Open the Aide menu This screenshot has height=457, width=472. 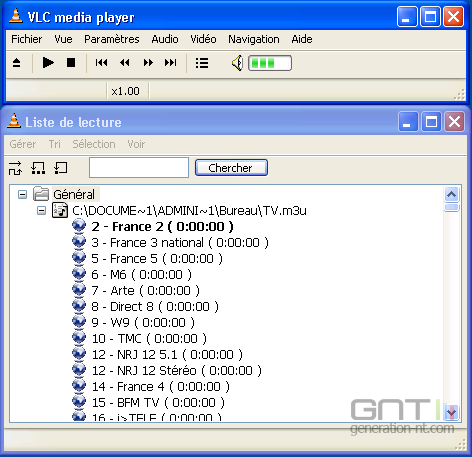tap(302, 39)
